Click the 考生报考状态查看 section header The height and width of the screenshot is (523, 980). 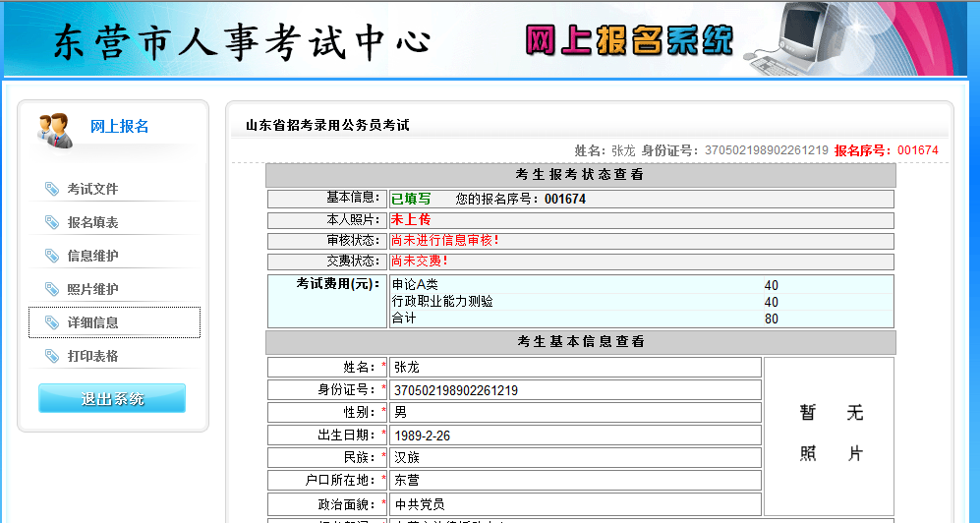pyautogui.click(x=580, y=174)
